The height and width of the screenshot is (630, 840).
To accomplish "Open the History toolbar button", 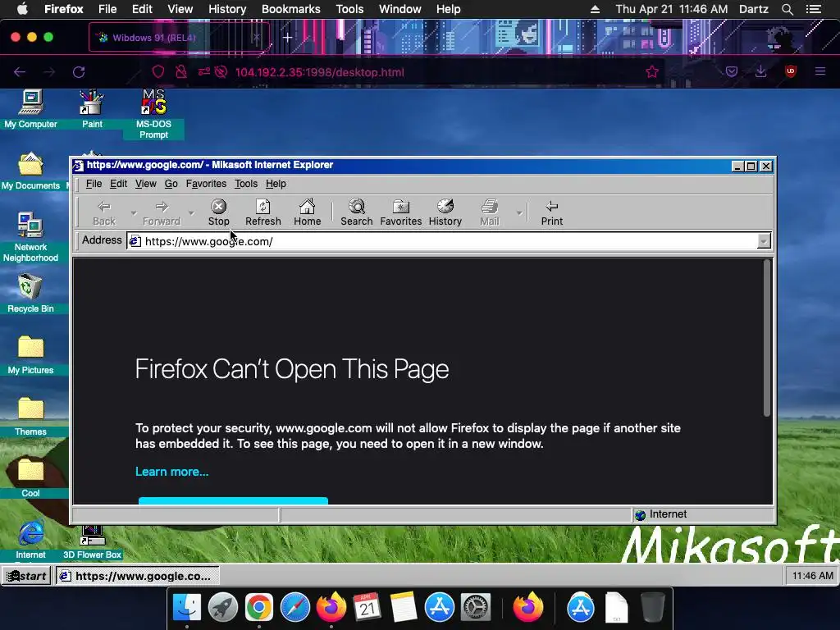I will coord(445,212).
